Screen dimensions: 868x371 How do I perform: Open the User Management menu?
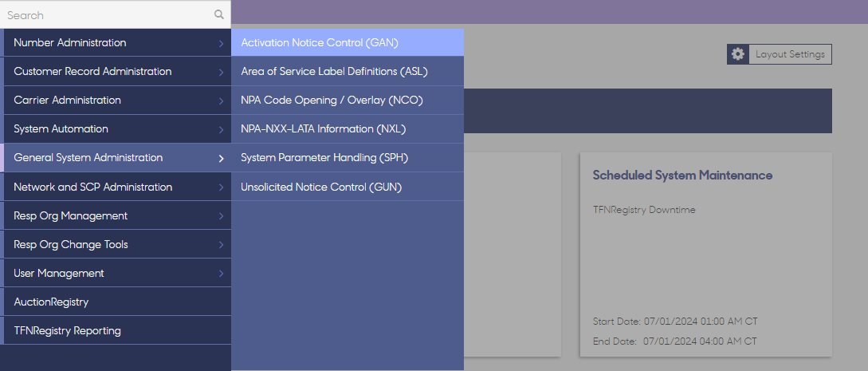click(x=116, y=274)
